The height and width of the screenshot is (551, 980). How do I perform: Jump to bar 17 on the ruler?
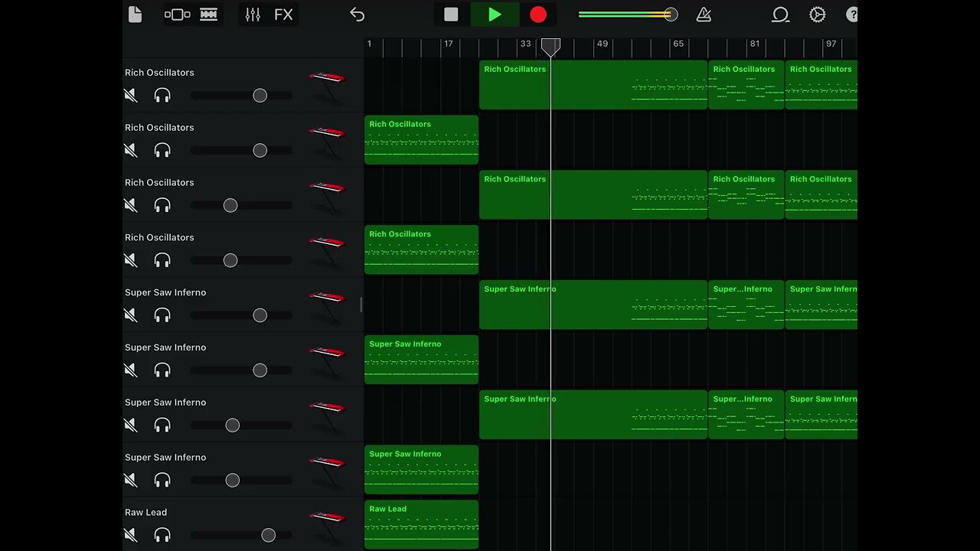point(449,44)
